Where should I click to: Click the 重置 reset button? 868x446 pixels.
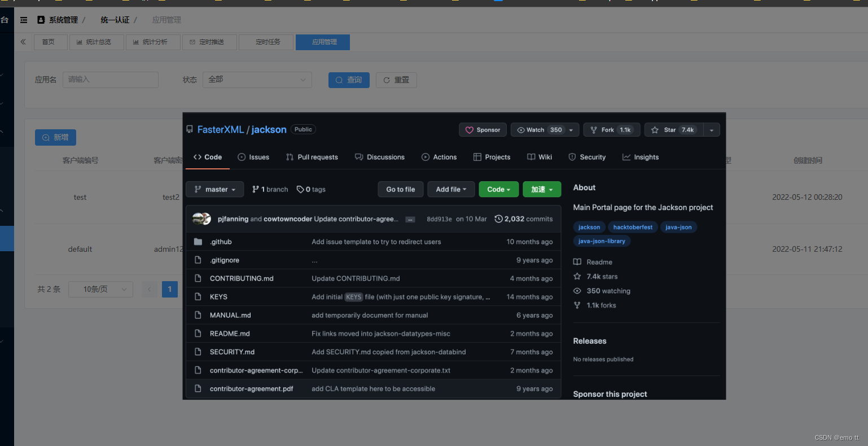point(396,80)
